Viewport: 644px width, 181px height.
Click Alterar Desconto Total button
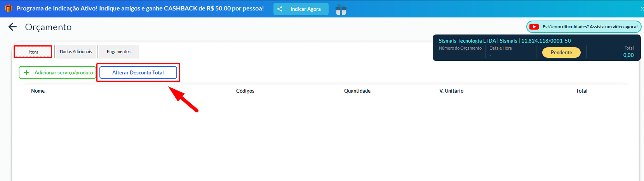click(138, 72)
